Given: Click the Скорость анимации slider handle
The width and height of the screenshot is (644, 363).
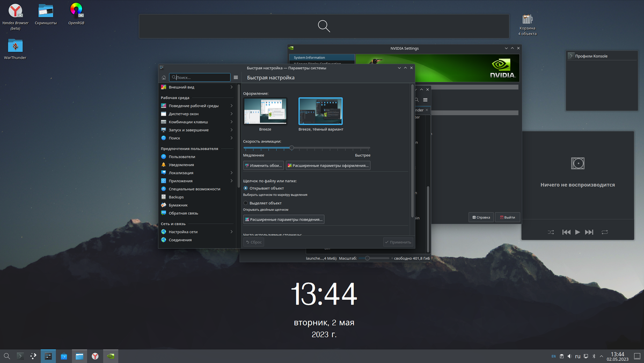Looking at the screenshot, I should pos(291,148).
